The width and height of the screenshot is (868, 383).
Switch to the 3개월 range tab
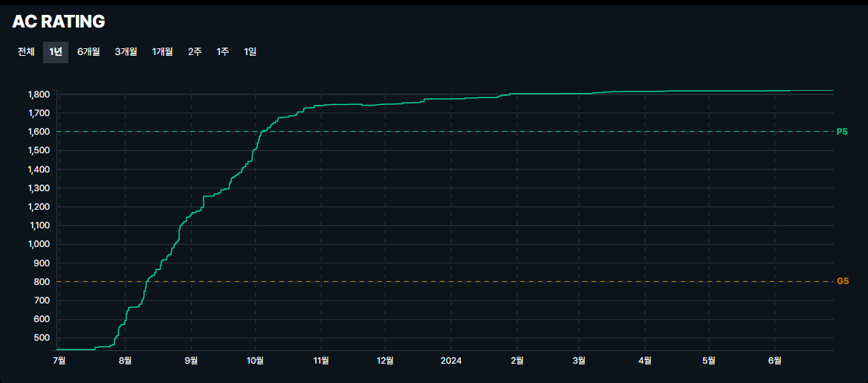[126, 52]
